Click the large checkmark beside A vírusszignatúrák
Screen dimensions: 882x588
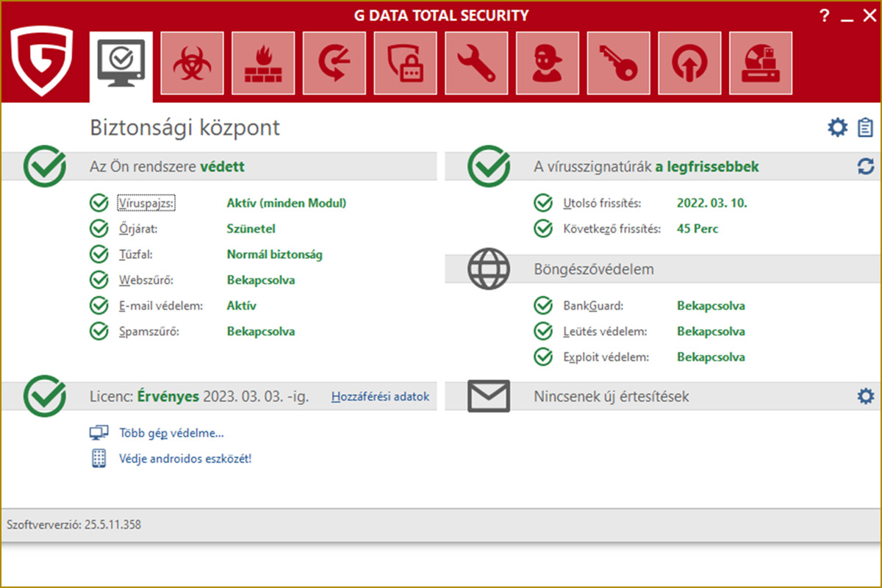(x=489, y=165)
